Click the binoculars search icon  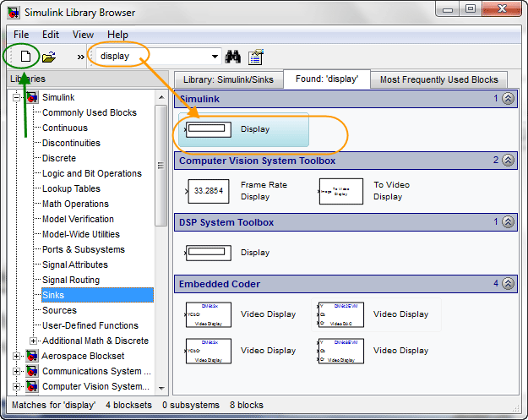(x=232, y=57)
